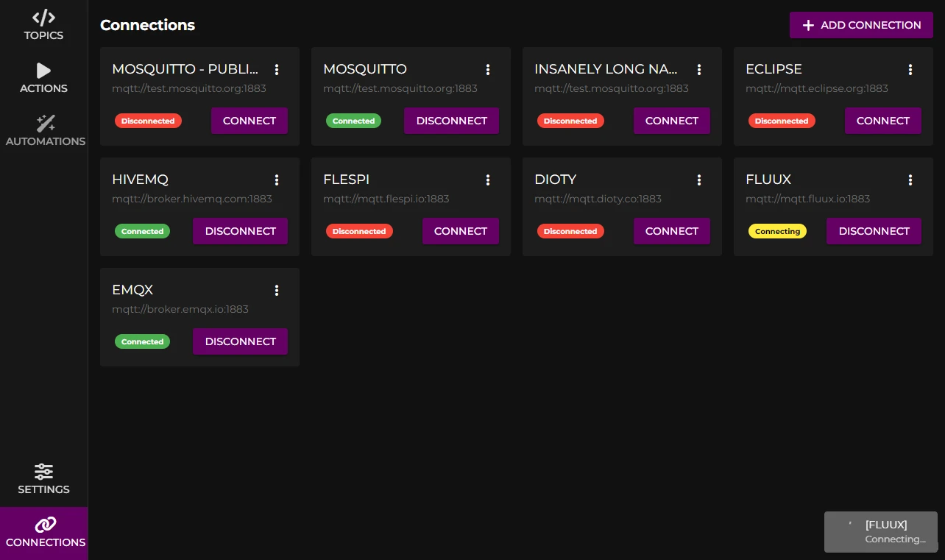Image resolution: width=945 pixels, height=560 pixels.
Task: Connect the FLESPI broker
Action: (461, 231)
